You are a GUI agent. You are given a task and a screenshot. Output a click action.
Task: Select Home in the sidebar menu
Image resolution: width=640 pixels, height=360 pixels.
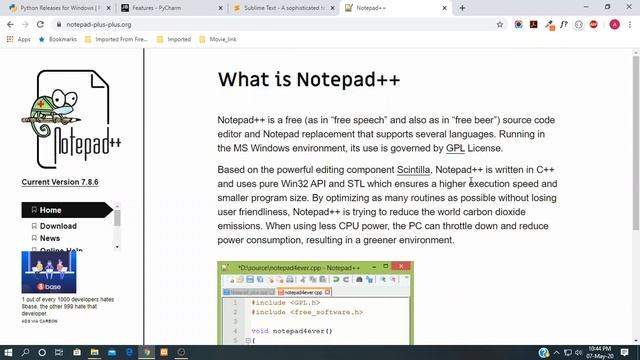[x=67, y=210]
